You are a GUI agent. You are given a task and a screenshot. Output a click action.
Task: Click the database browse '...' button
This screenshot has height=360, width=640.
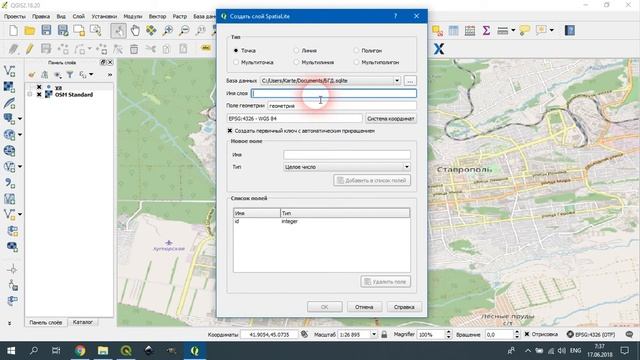point(410,81)
